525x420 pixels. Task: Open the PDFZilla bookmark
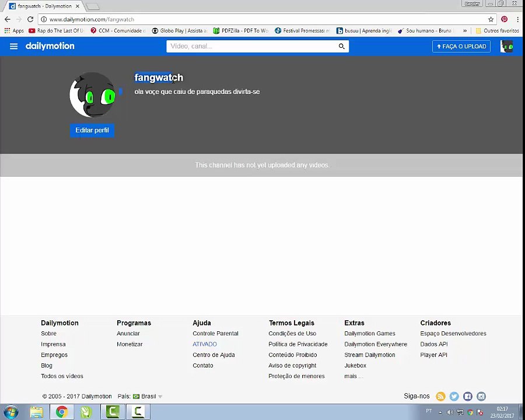coord(241,30)
